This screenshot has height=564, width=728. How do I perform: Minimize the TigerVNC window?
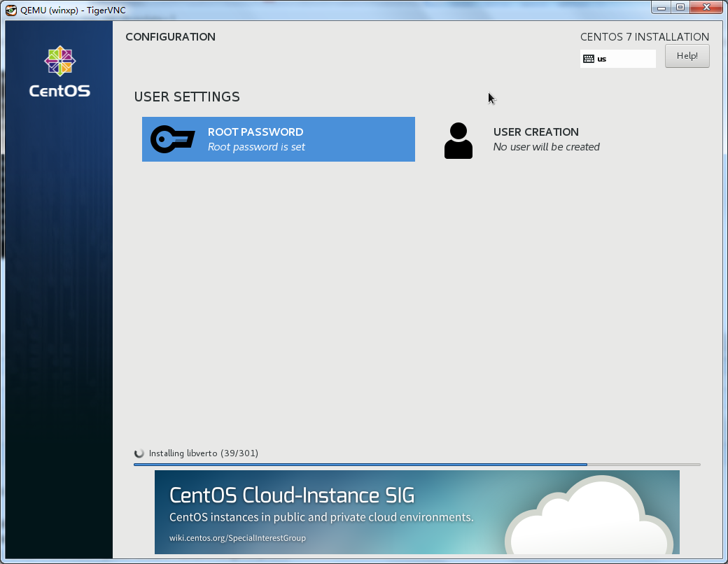(661, 8)
